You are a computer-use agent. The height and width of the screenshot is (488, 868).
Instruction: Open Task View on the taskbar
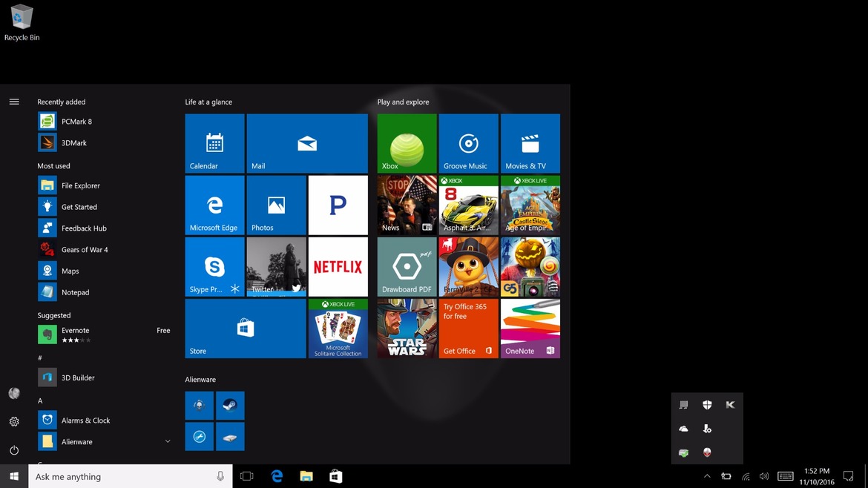click(x=247, y=476)
